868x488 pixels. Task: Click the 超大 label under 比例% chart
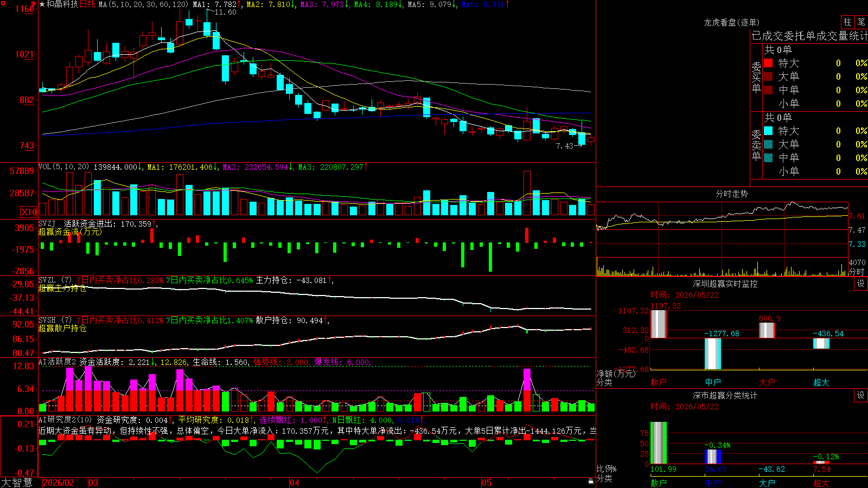tap(821, 483)
